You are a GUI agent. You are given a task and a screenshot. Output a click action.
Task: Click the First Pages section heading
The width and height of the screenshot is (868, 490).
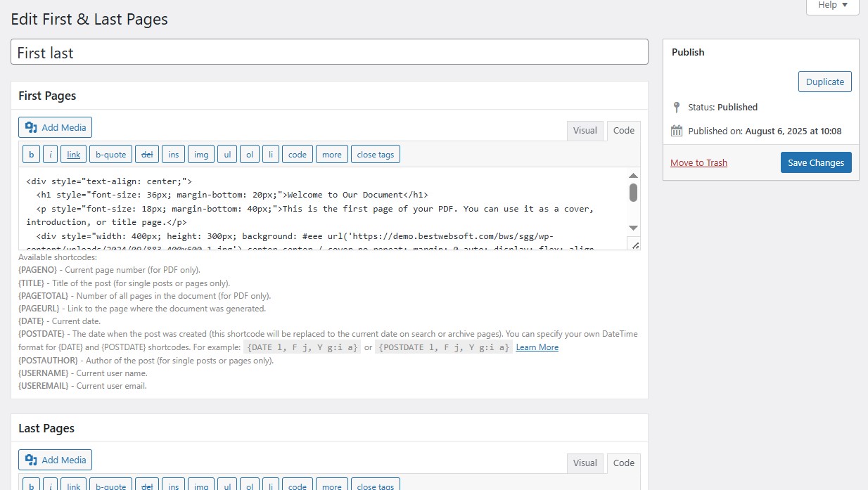pyautogui.click(x=47, y=96)
